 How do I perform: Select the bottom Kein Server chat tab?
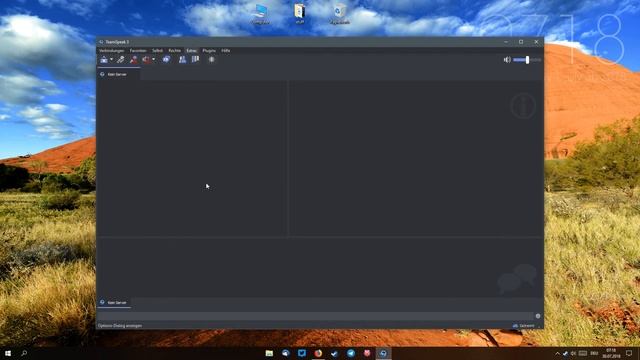coord(114,302)
